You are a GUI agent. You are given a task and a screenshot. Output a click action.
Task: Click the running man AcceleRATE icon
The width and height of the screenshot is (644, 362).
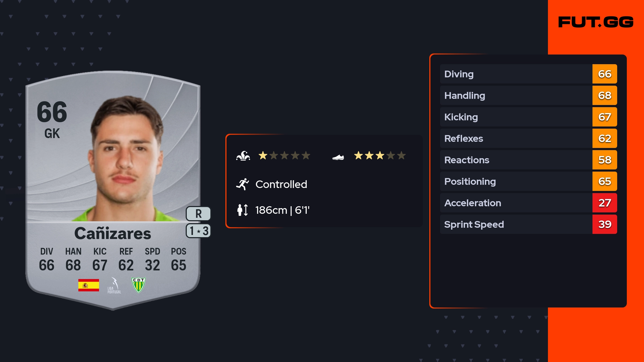tap(243, 184)
